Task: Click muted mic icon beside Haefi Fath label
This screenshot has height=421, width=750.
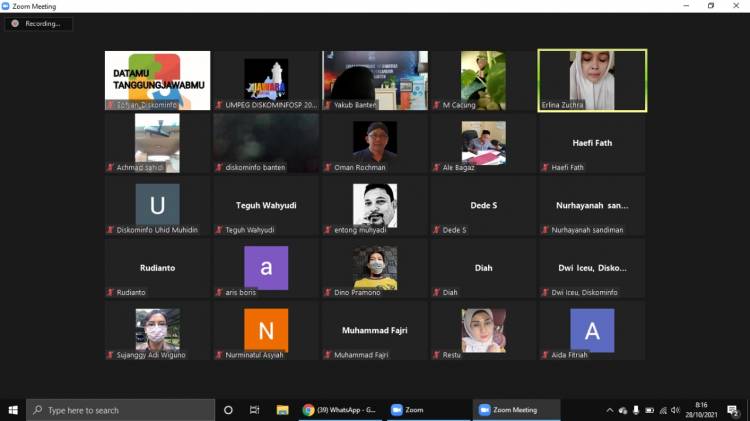Action: tap(545, 167)
